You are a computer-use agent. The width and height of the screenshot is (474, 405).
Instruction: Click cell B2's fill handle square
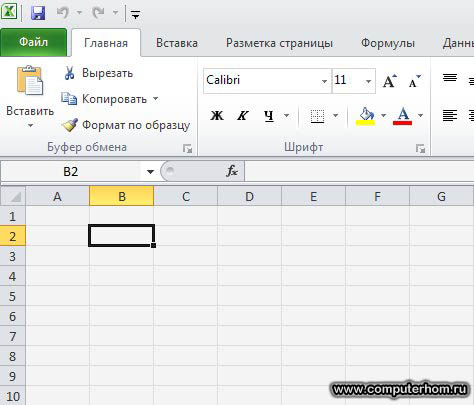(x=153, y=245)
